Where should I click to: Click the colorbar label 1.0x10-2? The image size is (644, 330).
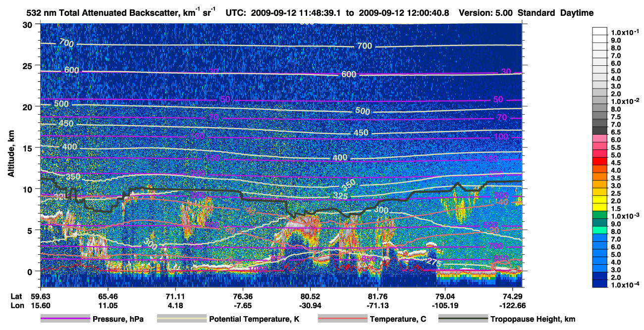[626, 100]
